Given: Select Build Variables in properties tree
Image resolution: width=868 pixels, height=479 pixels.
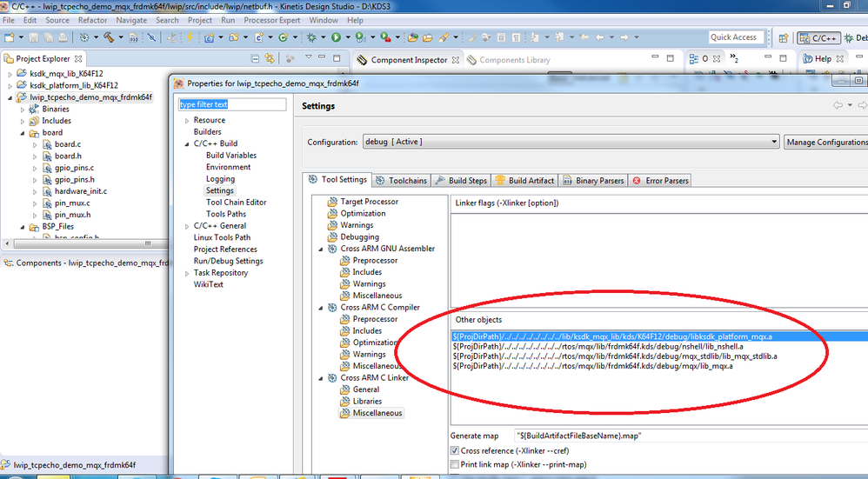Looking at the screenshot, I should point(231,156).
